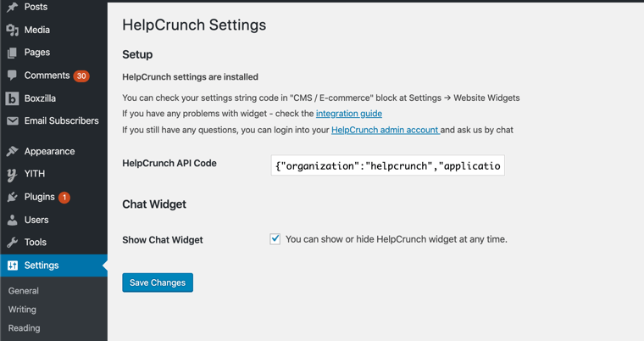The height and width of the screenshot is (341, 644).
Task: Click the Posts pushpin icon
Action: 12,7
